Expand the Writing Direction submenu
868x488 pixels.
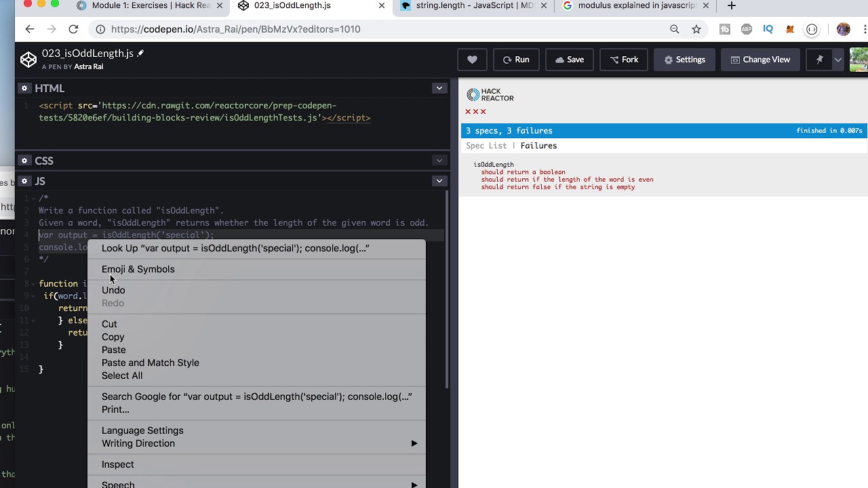point(257,443)
